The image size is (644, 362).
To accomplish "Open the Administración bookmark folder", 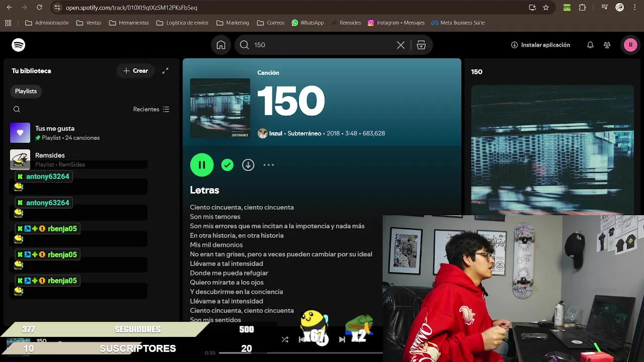I will (47, 23).
